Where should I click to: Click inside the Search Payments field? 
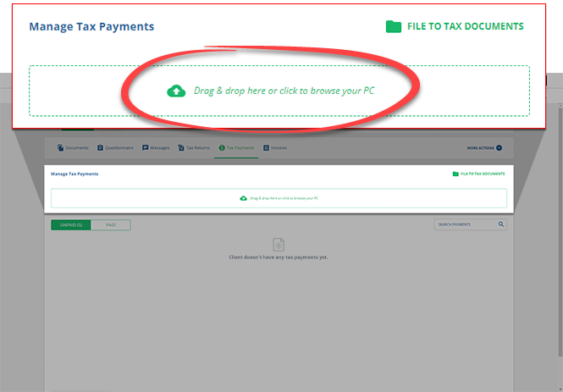[x=465, y=224]
